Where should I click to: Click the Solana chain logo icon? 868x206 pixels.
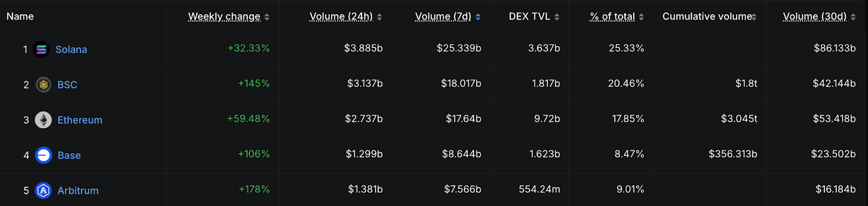coord(41,49)
